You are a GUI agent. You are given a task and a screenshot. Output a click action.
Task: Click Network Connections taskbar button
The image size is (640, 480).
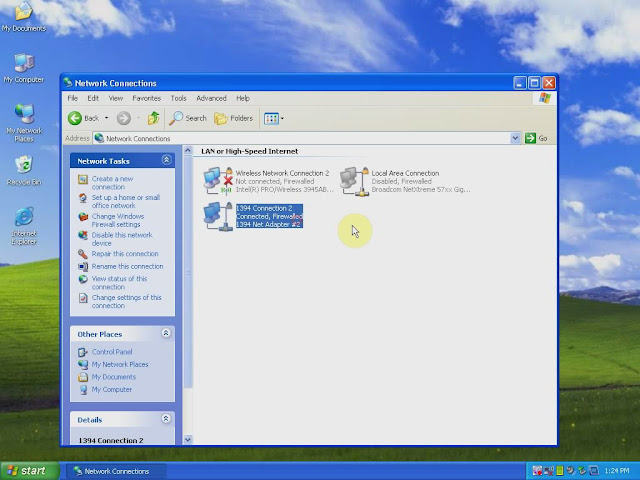[x=116, y=471]
